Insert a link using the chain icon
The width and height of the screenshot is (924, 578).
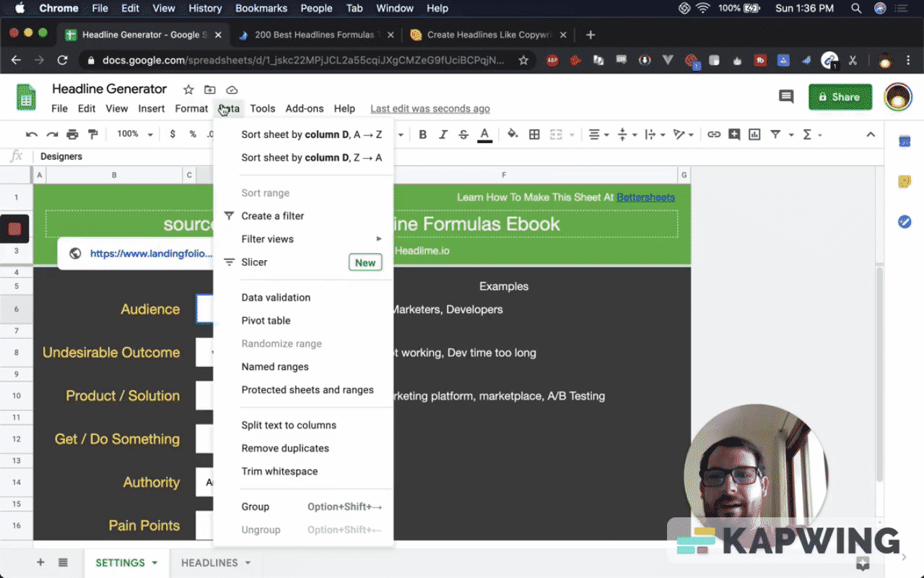(714, 134)
